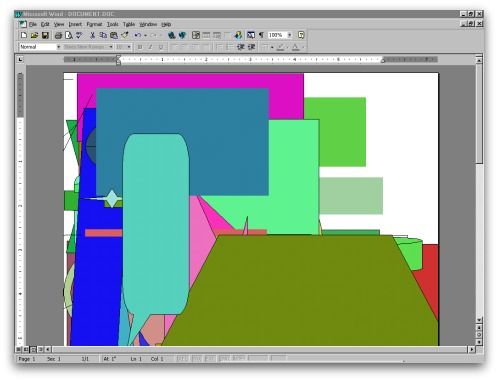Toggle Show/Hide paragraph marks
The height and width of the screenshot is (381, 498).
(261, 35)
